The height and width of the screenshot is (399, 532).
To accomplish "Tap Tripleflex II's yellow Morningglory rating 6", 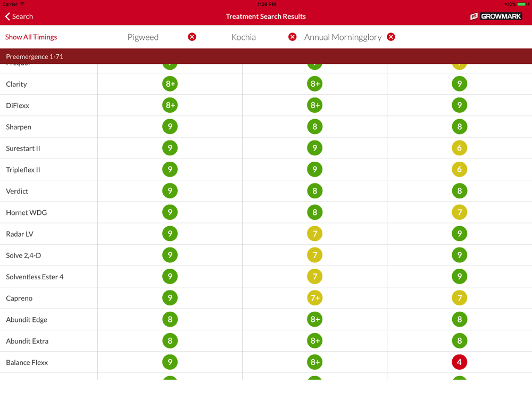I will click(460, 169).
